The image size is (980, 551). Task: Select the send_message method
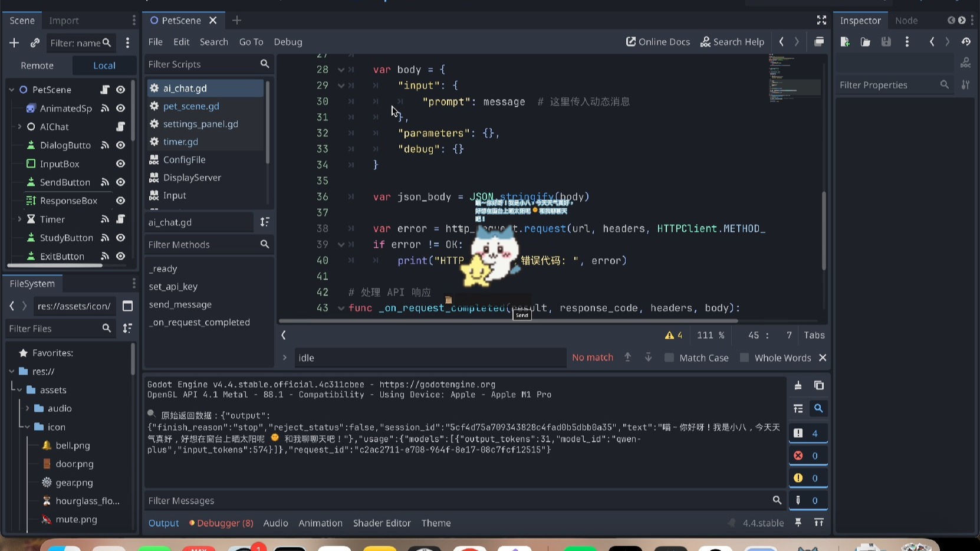coord(180,304)
